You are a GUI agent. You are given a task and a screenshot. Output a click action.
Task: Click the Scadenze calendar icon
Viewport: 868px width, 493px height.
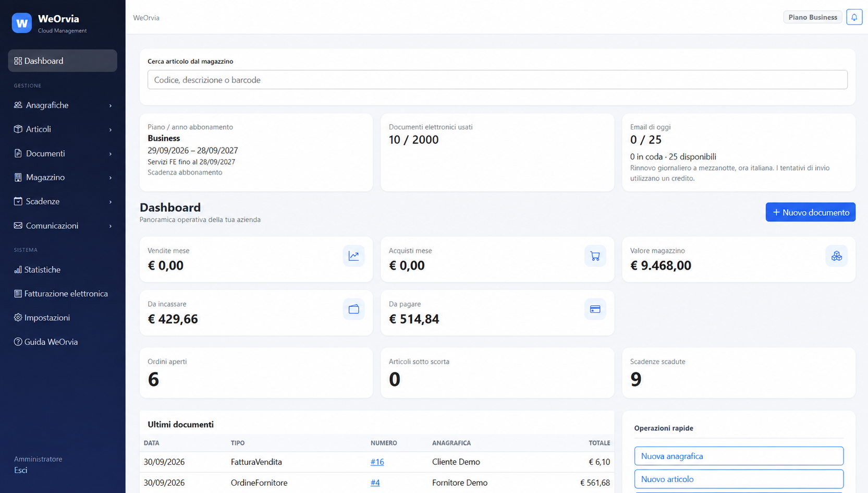tap(18, 201)
